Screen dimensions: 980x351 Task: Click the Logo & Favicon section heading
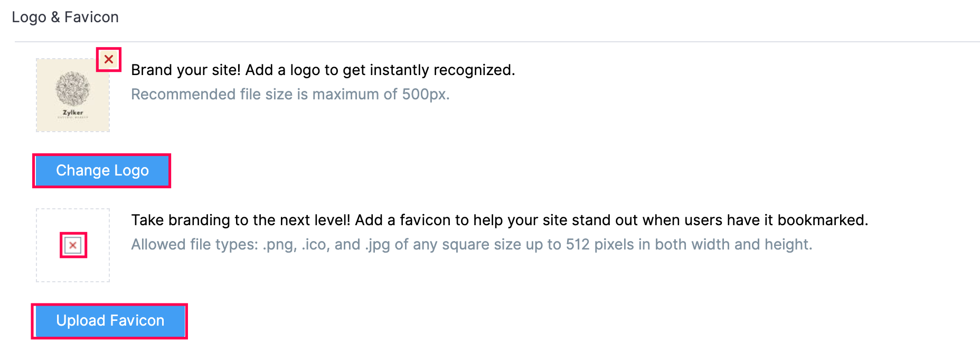point(65,17)
